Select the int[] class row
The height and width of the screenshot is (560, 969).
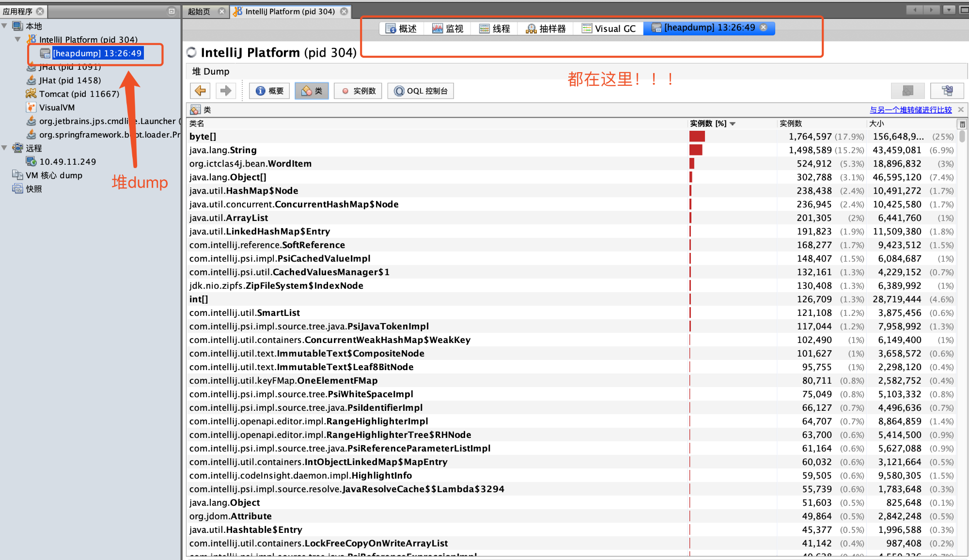[572, 299]
